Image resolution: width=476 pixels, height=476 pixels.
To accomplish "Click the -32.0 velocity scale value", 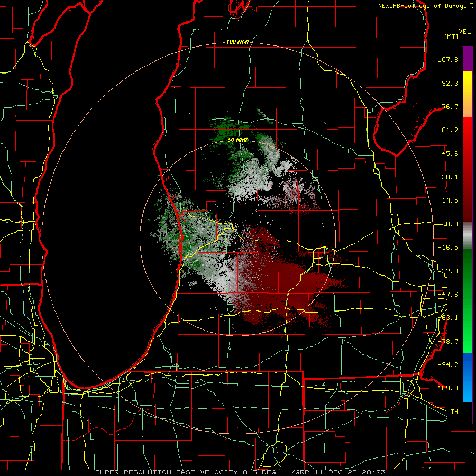I will coord(448,271).
